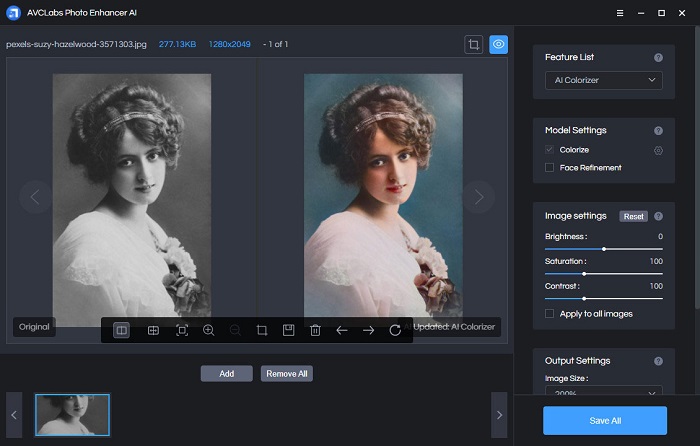The height and width of the screenshot is (446, 700).
Task: Click the Contrast slider handle
Action: point(584,298)
